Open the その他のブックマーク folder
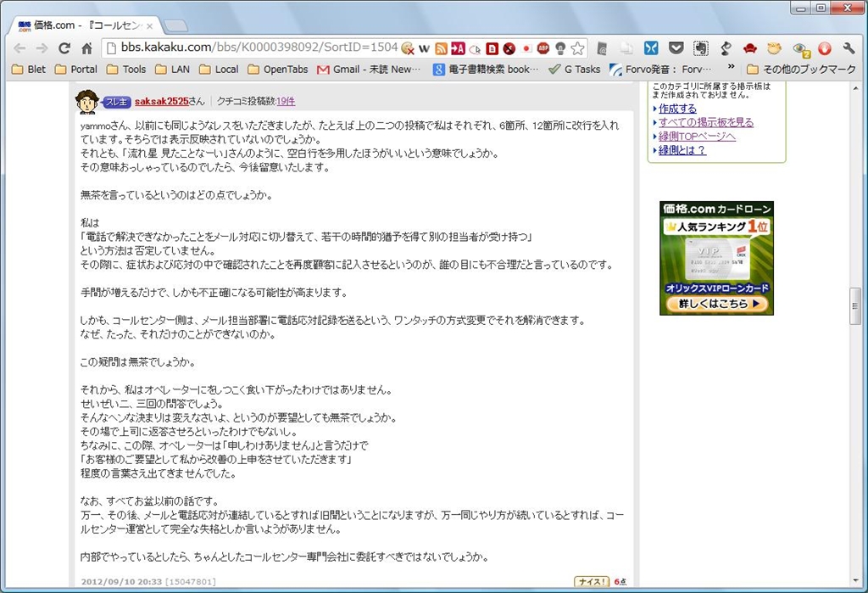The height and width of the screenshot is (593, 868). click(801, 70)
